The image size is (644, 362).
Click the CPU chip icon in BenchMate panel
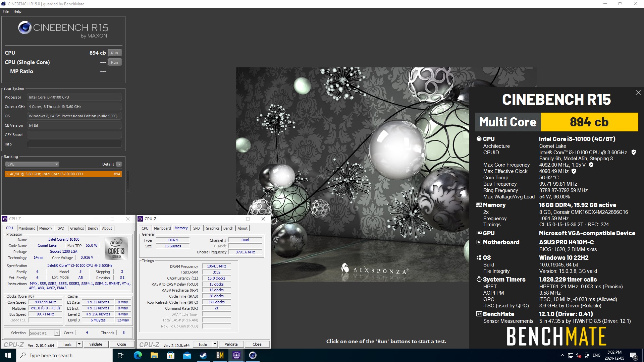click(x=479, y=139)
